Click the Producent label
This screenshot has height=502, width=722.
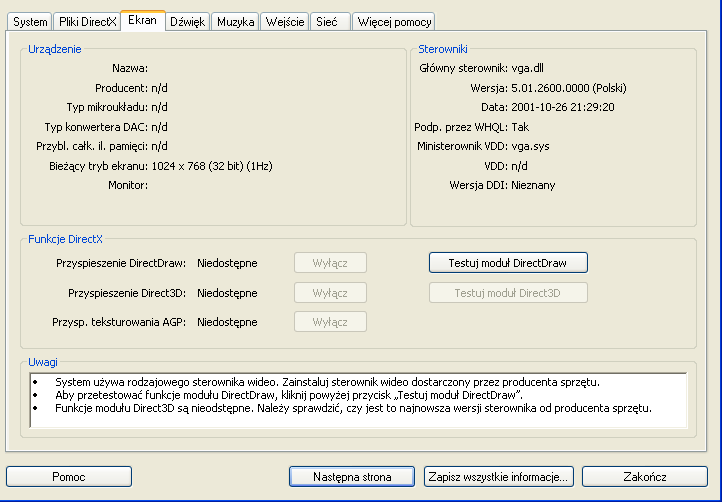(122, 88)
